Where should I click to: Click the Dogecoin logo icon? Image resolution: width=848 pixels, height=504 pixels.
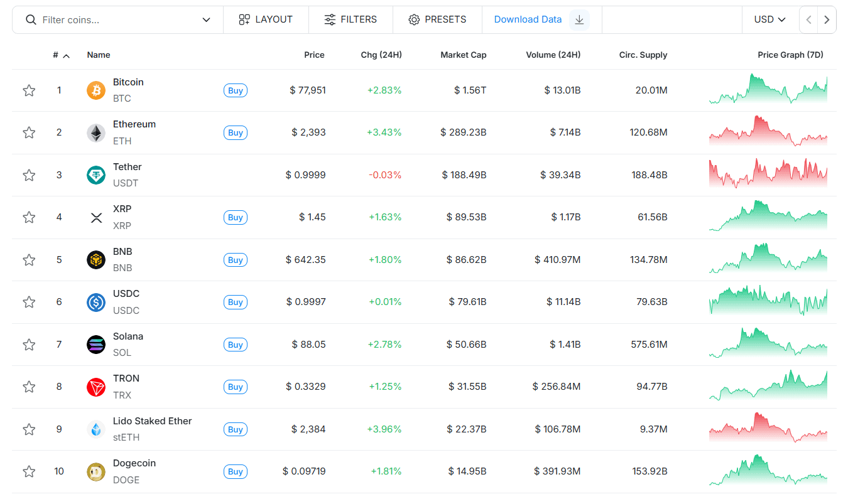coord(96,471)
